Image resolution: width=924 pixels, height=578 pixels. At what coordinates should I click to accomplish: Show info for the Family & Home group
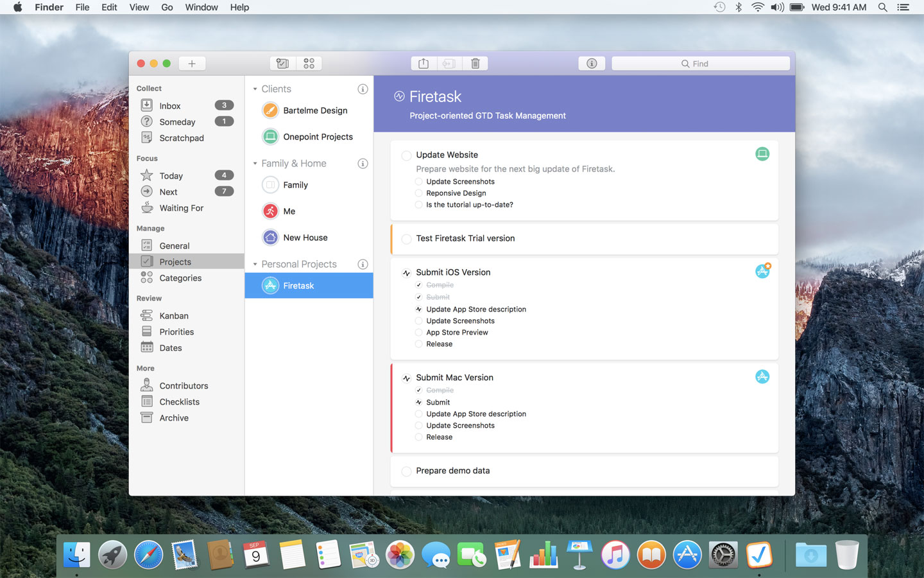click(363, 164)
